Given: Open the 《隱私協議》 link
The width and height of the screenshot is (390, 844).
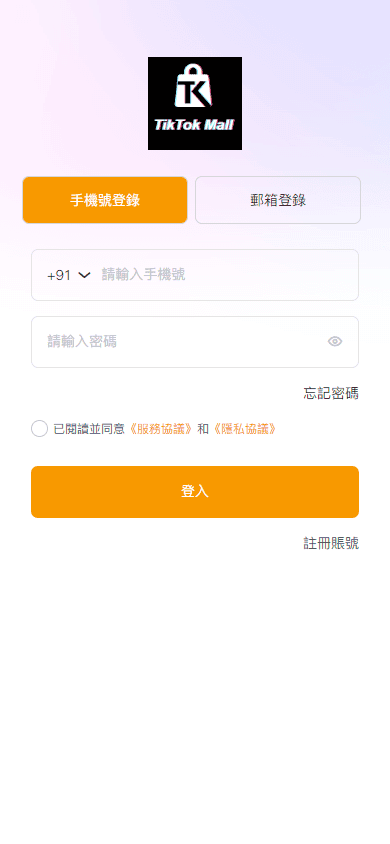Looking at the screenshot, I should click(x=245, y=429).
